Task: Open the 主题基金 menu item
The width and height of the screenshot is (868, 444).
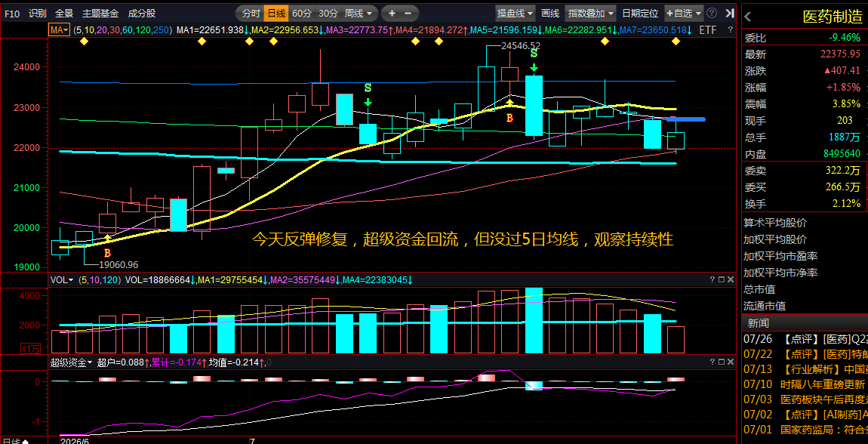Action: tap(100, 14)
